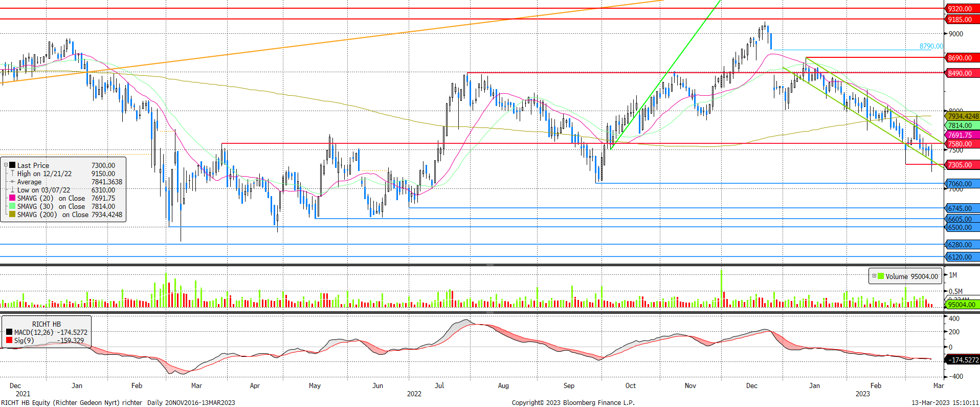This screenshot has width=980, height=407.
Task: Click the 6605.00 blue support level tag
Action: (x=962, y=219)
